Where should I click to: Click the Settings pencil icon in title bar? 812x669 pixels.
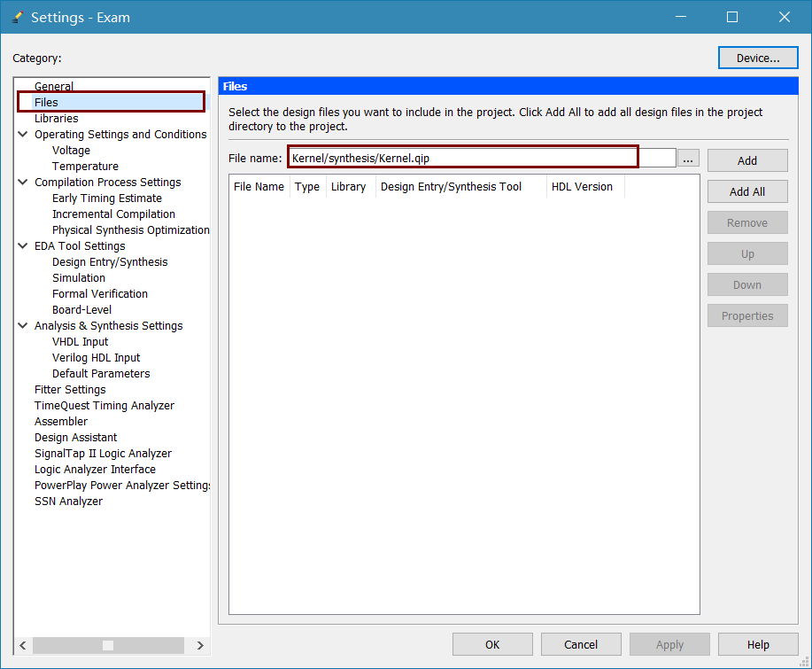(18, 17)
